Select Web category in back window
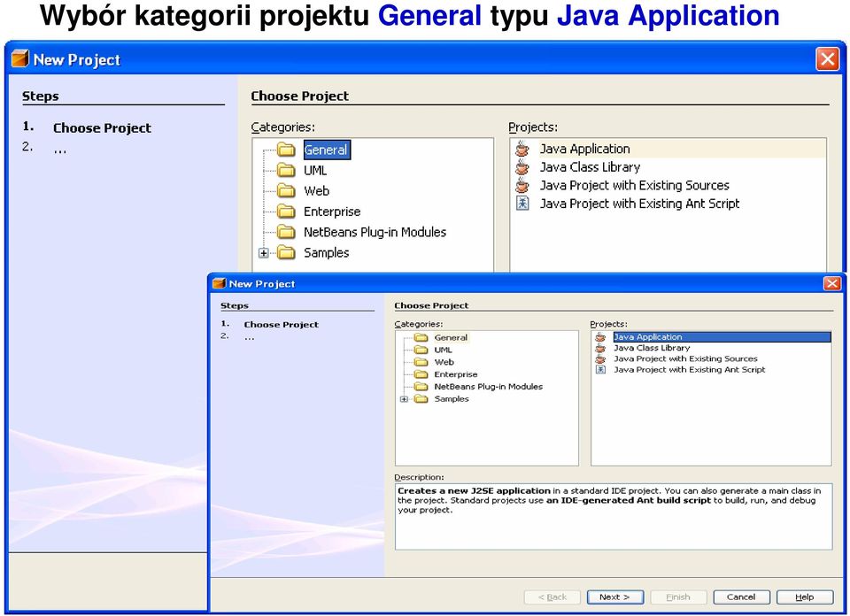 (317, 190)
